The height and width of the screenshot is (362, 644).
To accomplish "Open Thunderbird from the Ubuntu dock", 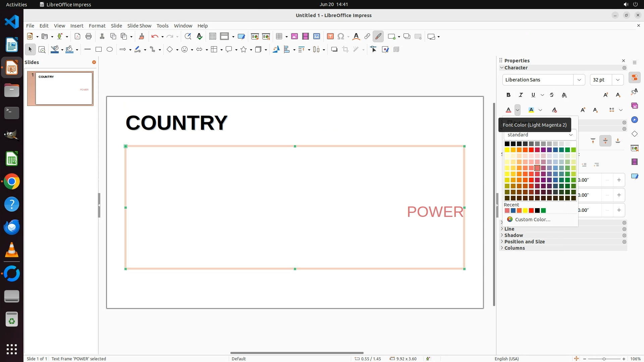I will coord(12,227).
